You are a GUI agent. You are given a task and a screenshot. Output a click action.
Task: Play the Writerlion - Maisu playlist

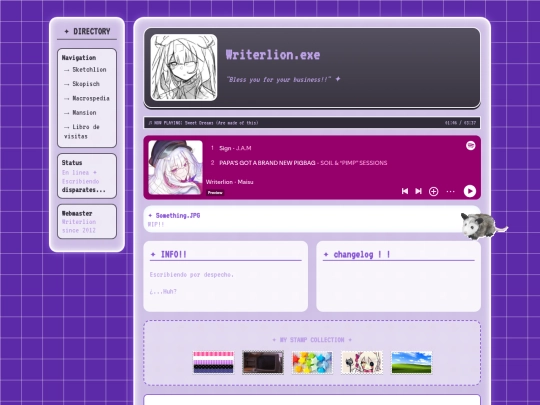(x=470, y=191)
